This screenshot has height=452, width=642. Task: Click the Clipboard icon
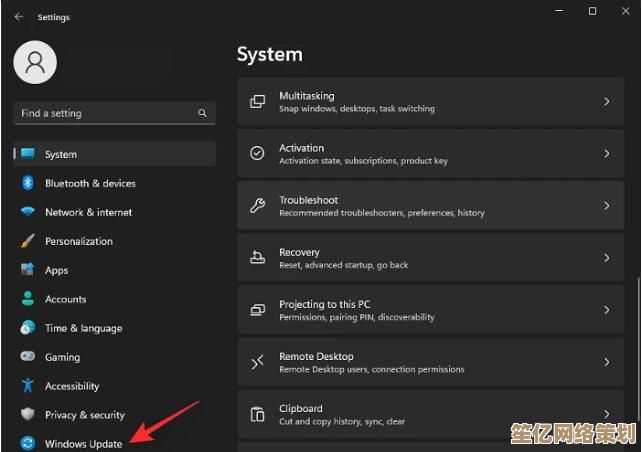pyautogui.click(x=258, y=414)
